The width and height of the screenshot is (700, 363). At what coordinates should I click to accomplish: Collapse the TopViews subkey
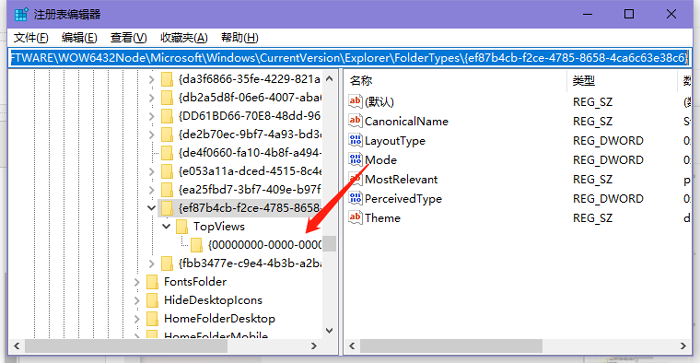[167, 226]
